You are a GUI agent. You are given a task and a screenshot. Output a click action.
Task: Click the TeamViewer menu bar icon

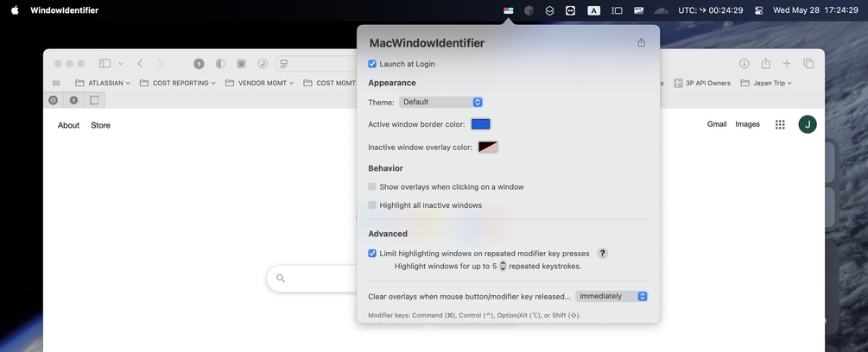[x=570, y=10]
